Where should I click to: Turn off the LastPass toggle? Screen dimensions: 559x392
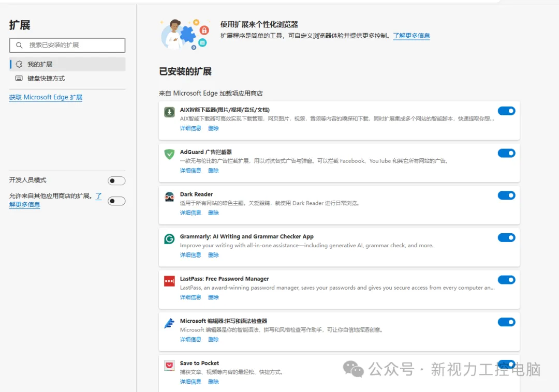pyautogui.click(x=507, y=280)
